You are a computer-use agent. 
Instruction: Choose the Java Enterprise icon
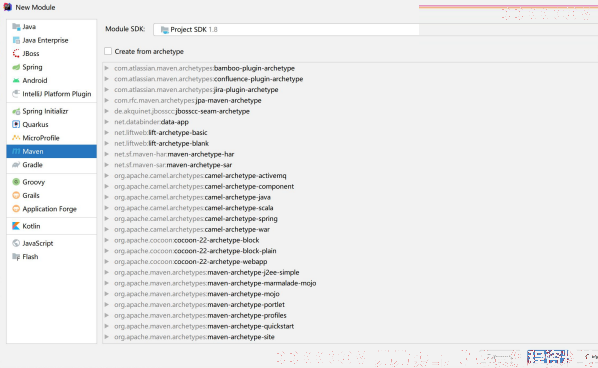click(x=16, y=40)
